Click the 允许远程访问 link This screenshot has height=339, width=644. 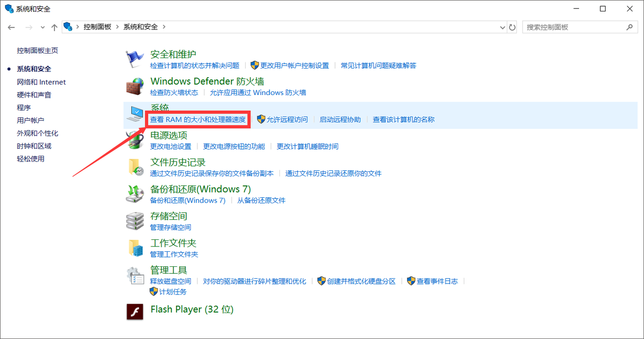pyautogui.click(x=287, y=119)
